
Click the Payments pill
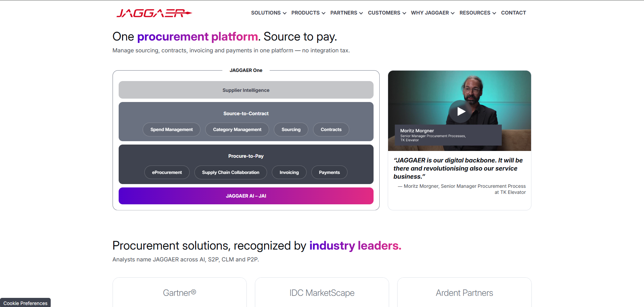point(329,172)
